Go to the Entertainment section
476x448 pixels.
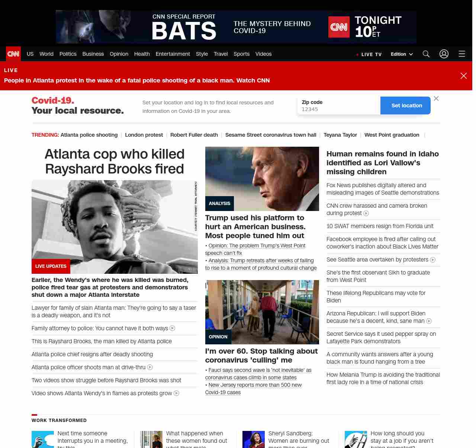(173, 54)
